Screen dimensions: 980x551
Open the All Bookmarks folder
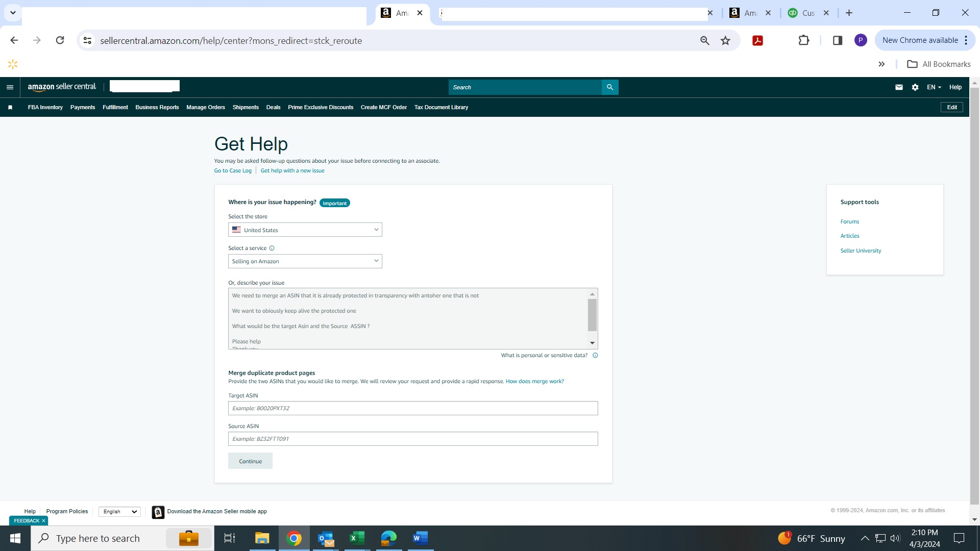pos(939,64)
